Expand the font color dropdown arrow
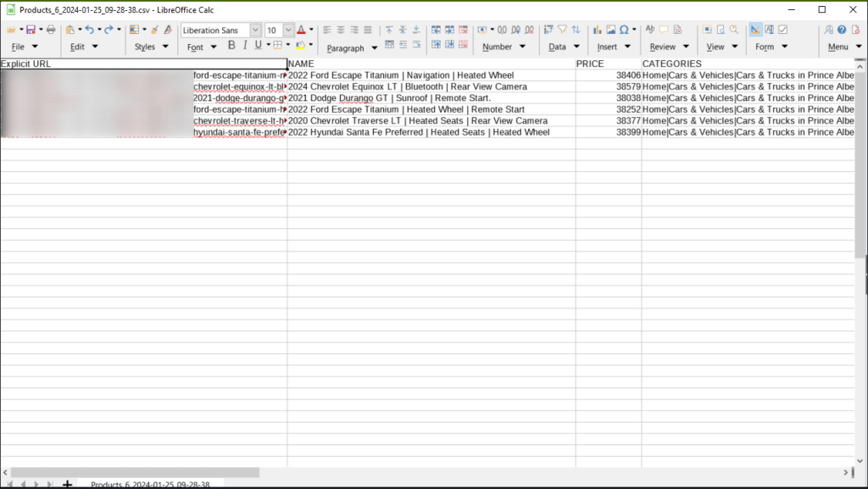The width and height of the screenshot is (868, 489). [310, 30]
